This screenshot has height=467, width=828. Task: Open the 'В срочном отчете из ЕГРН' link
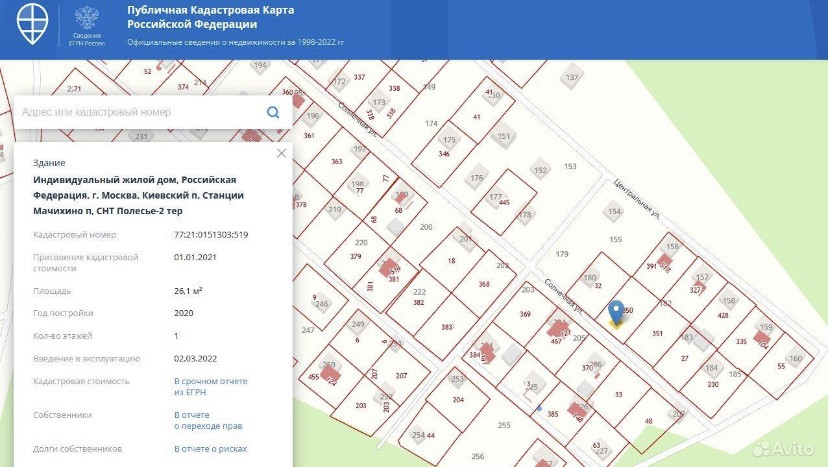[210, 387]
